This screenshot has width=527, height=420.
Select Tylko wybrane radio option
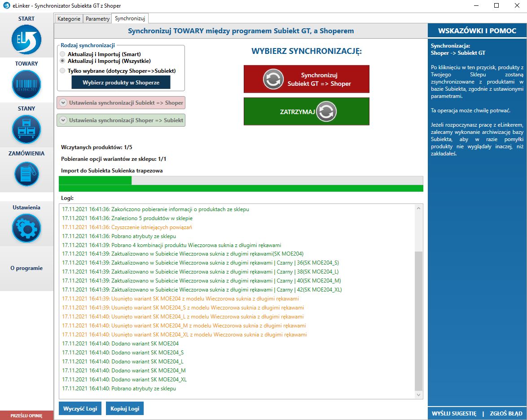coord(62,71)
